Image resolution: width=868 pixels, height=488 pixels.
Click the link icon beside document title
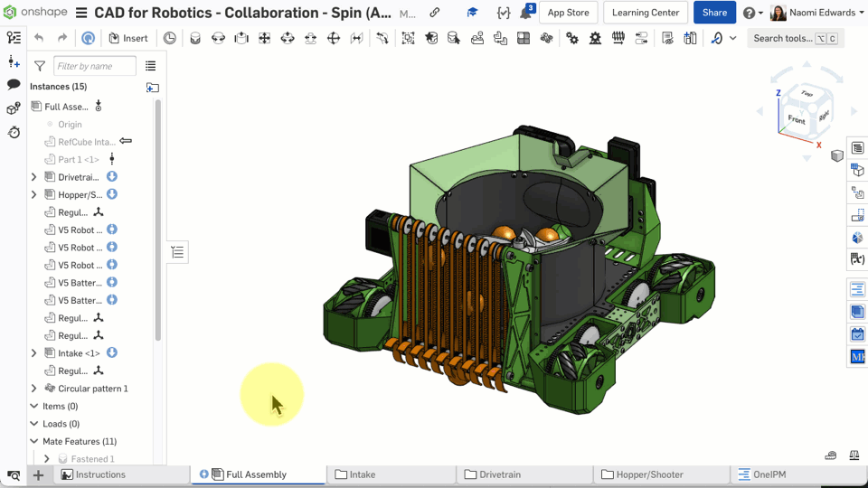click(435, 13)
